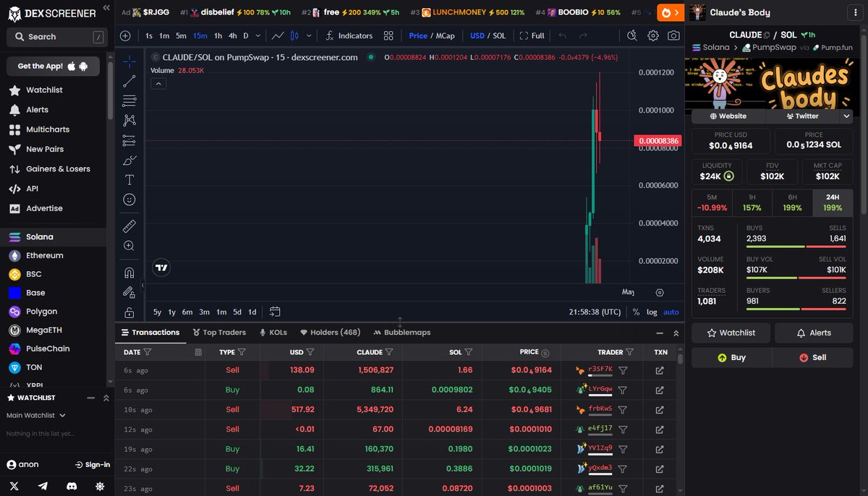Switch chart to line style
Image resolution: width=868 pixels, height=496 pixels.
click(x=278, y=35)
